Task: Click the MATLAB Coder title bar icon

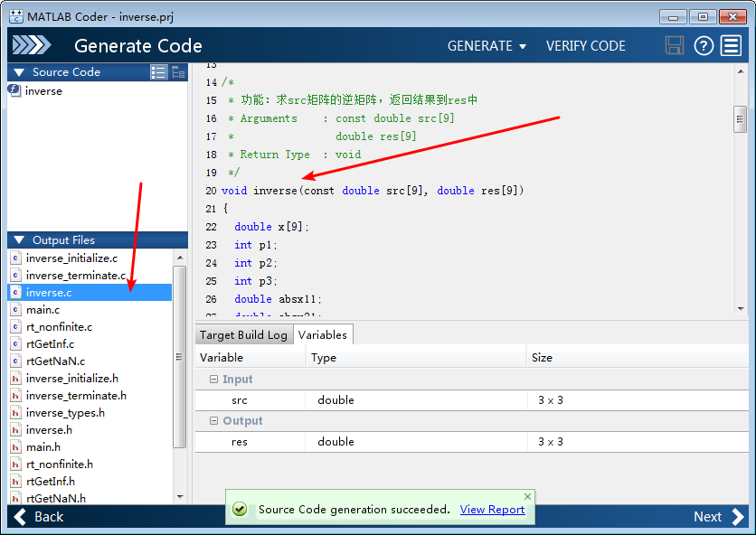Action: click(16, 16)
